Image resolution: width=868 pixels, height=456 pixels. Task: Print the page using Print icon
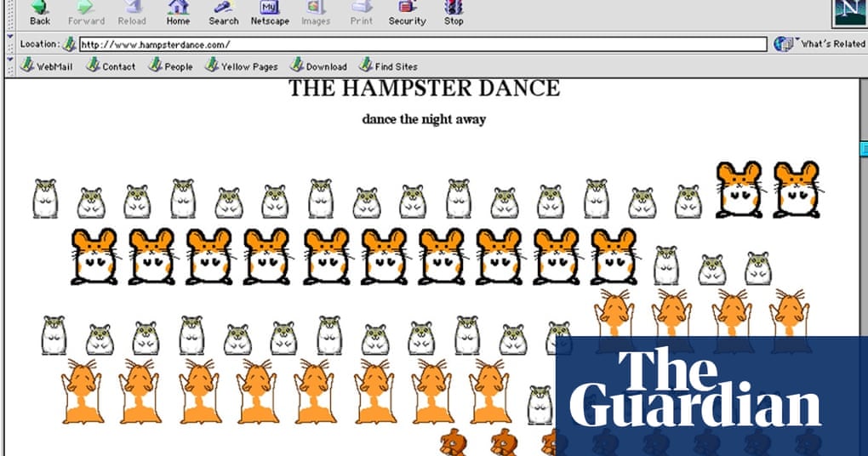pos(362,7)
